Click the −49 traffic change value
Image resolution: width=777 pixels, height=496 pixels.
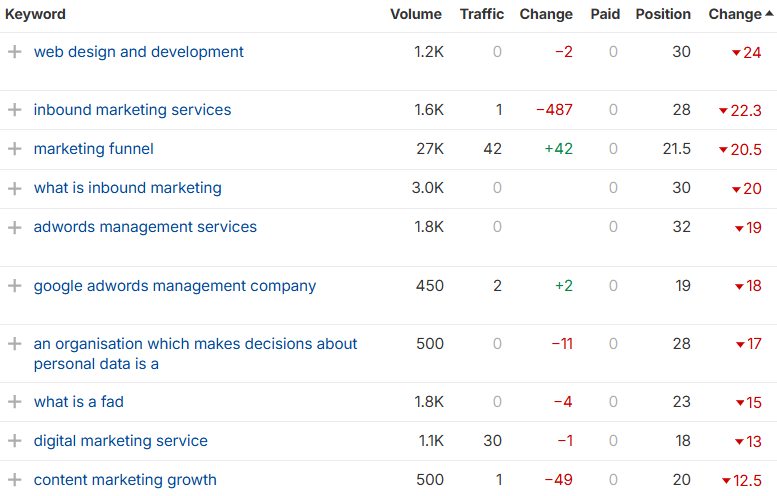pyautogui.click(x=558, y=480)
